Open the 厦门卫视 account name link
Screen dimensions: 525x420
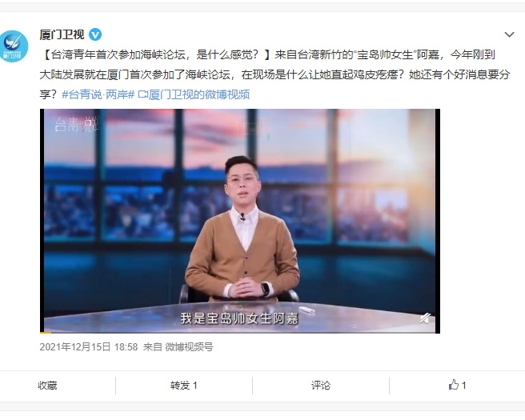[62, 34]
